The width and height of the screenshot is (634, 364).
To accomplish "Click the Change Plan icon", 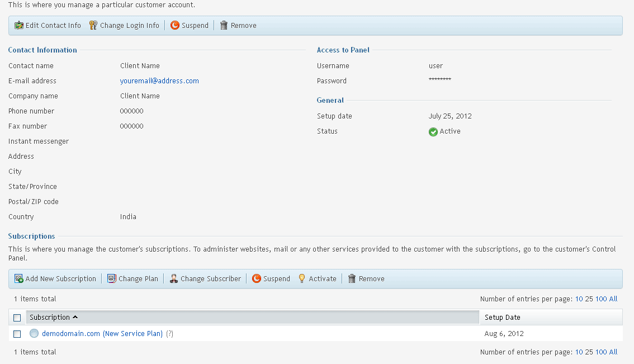I will (x=112, y=278).
